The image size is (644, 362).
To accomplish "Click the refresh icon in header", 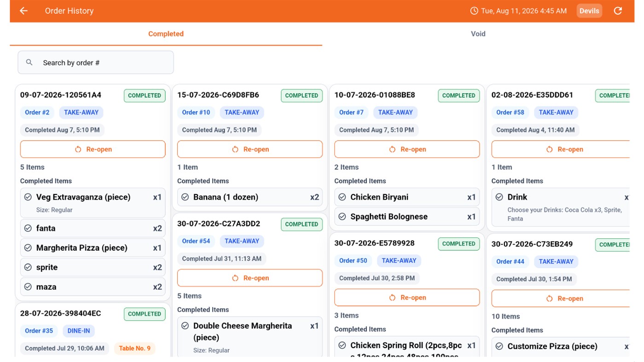I will pos(618,11).
